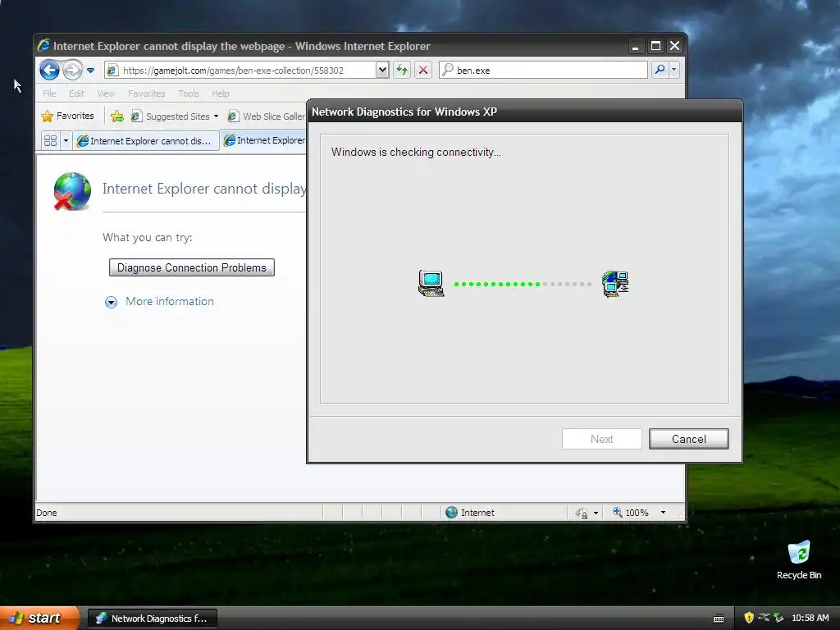
Task: Click the Internet zone status bar entry
Action: tap(470, 513)
